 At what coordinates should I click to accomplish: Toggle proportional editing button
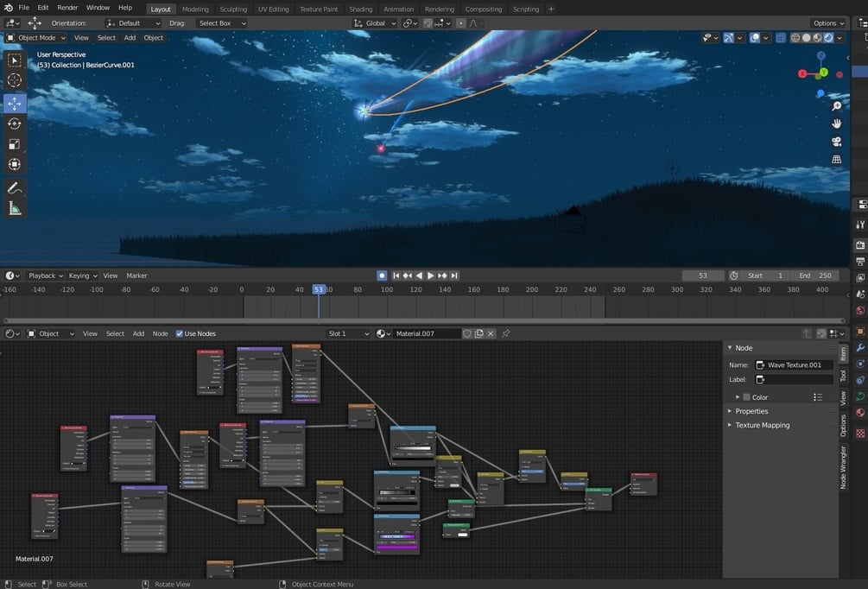pos(460,23)
